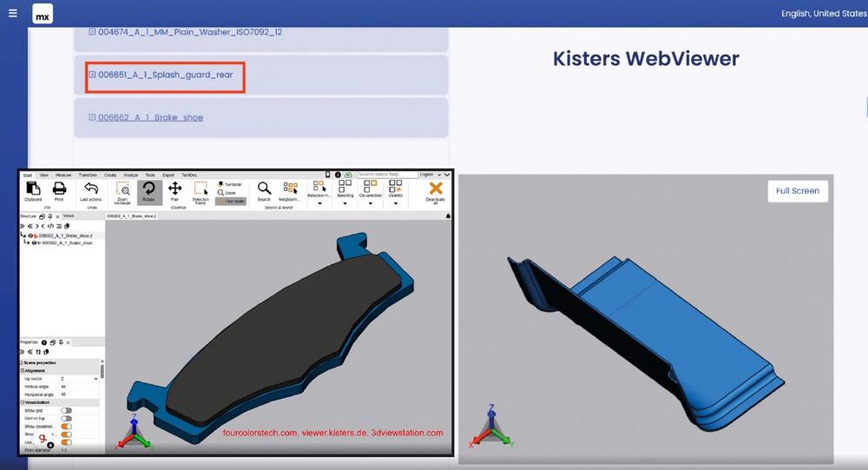Click the green cloud icon
This screenshot has width=868, height=470.
(x=348, y=175)
